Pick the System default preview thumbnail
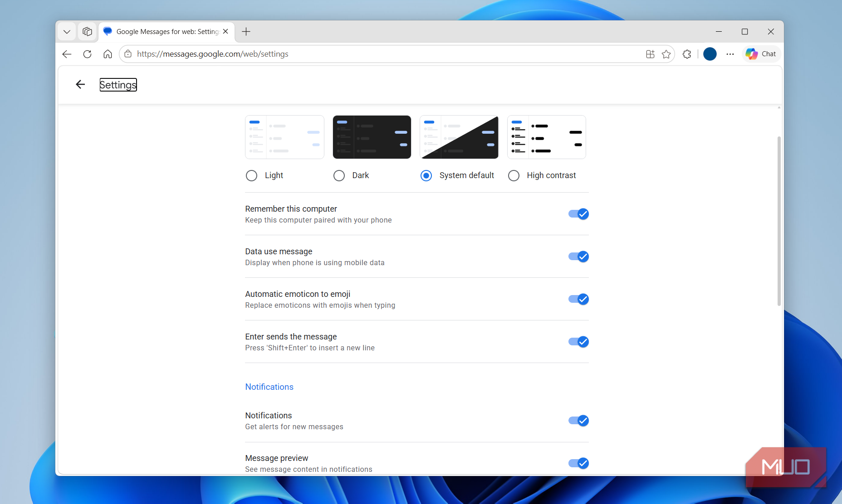Image resolution: width=842 pixels, height=504 pixels. (x=459, y=137)
